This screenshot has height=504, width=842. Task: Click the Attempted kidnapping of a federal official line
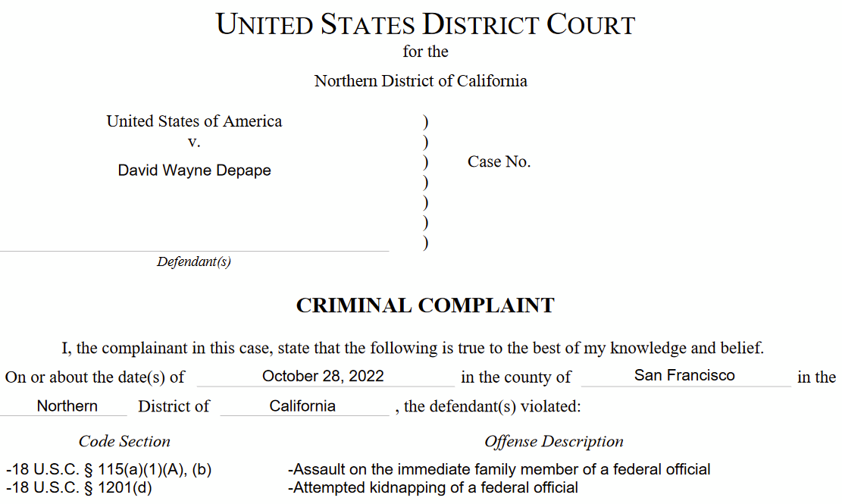point(433,487)
